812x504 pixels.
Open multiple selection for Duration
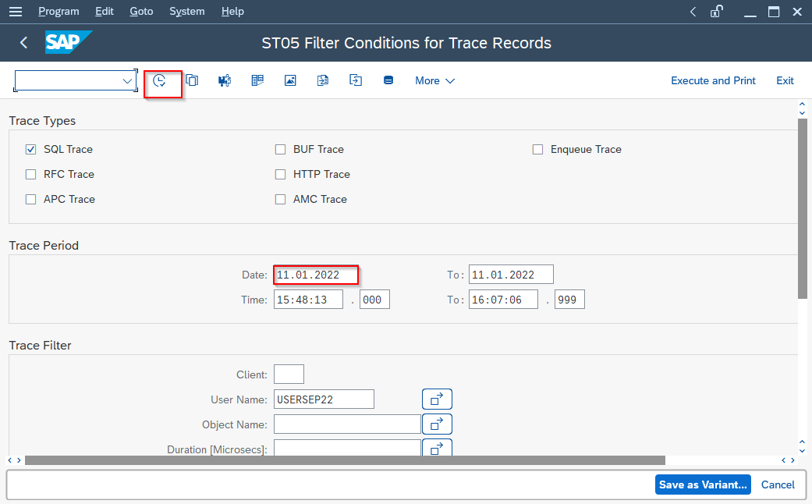437,448
